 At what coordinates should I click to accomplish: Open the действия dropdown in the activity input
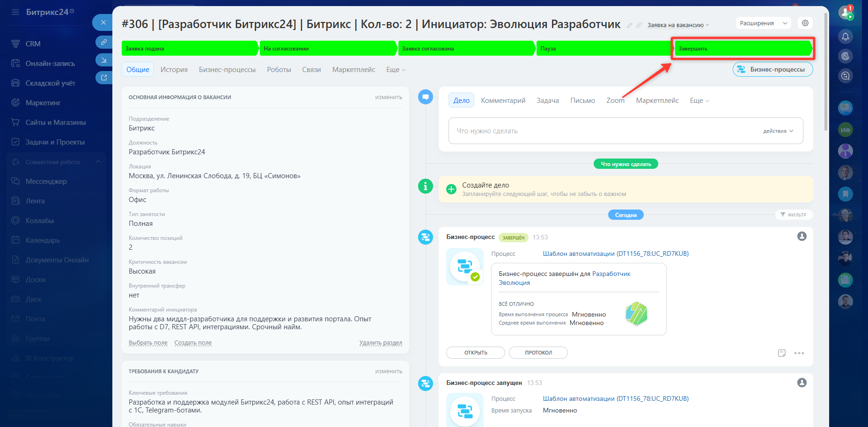click(778, 131)
